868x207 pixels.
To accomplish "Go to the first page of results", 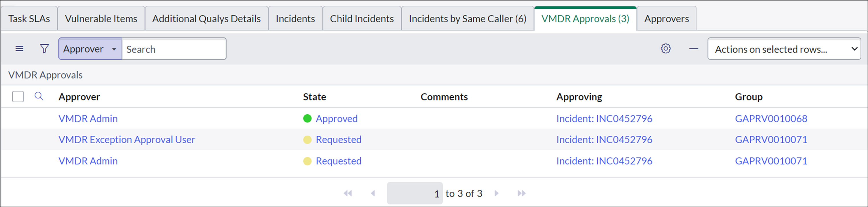I will point(348,193).
